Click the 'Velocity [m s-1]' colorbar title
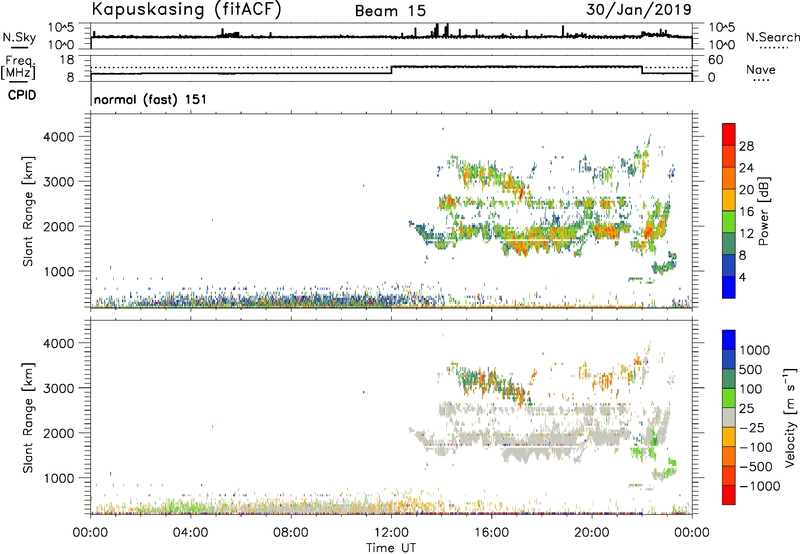 tap(790, 417)
